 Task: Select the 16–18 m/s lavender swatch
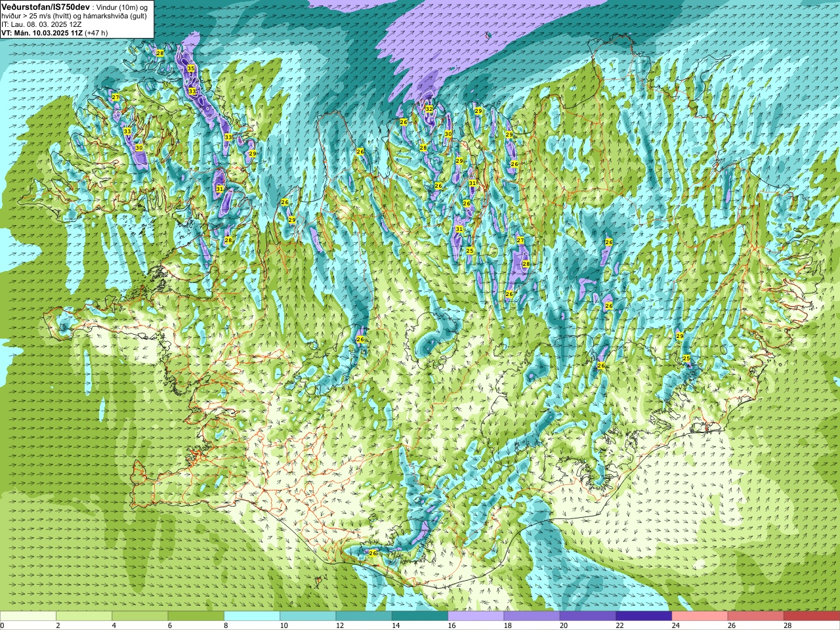point(476,616)
